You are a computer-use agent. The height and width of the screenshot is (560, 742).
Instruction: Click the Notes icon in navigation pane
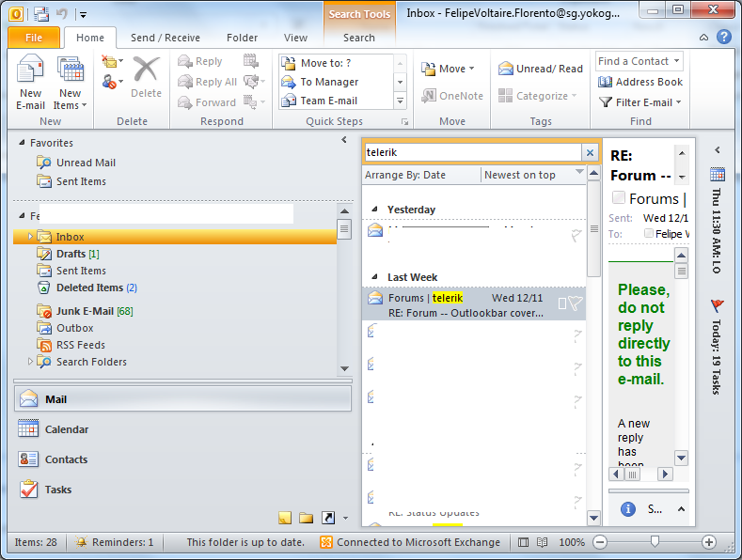tap(285, 518)
